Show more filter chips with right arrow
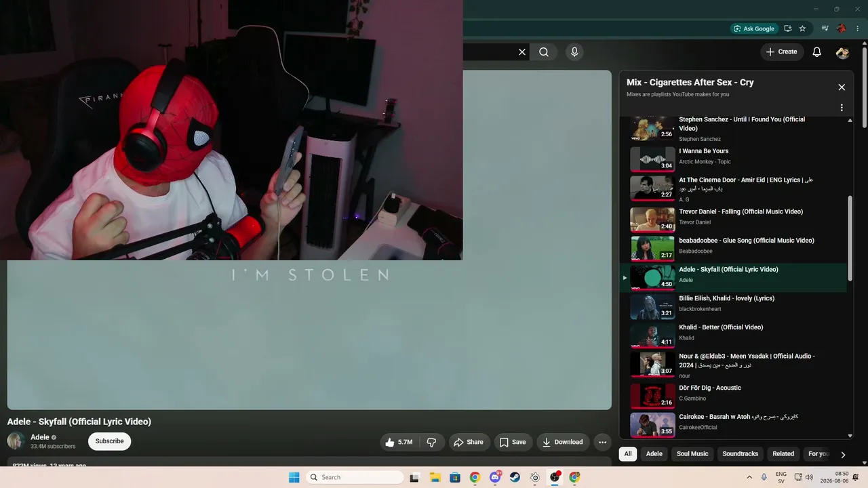The height and width of the screenshot is (488, 868). [x=843, y=454]
